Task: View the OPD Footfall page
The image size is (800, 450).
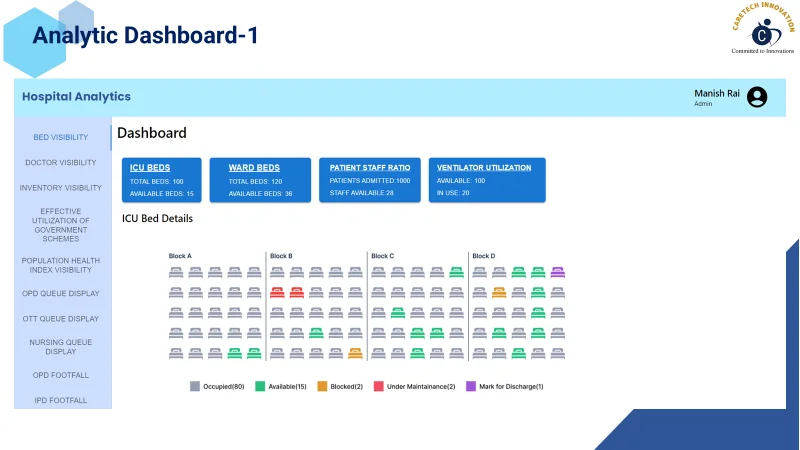Action: click(61, 375)
